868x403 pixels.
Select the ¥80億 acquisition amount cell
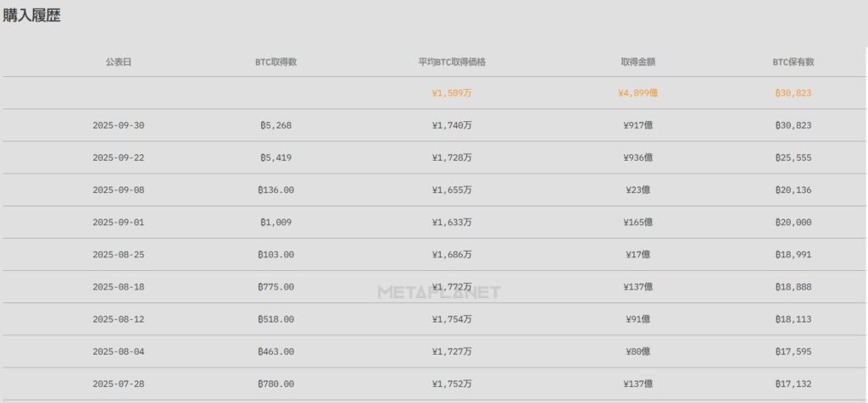[637, 351]
